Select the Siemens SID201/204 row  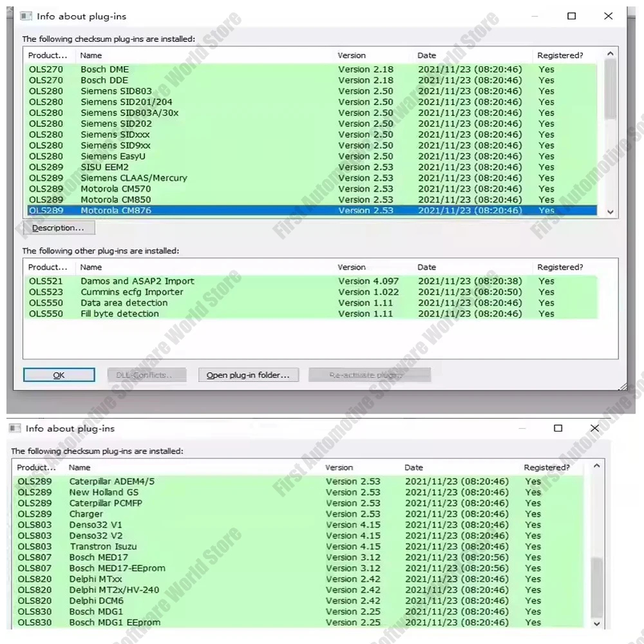pyautogui.click(x=312, y=102)
